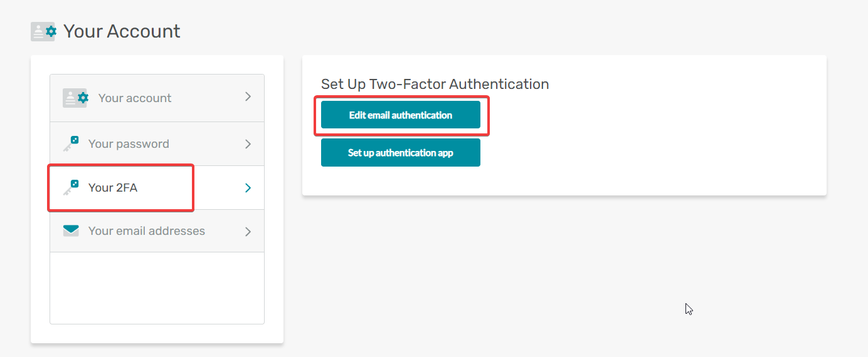Click the empty sidebar area below email addresses
This screenshot has width=868, height=357.
(157, 288)
